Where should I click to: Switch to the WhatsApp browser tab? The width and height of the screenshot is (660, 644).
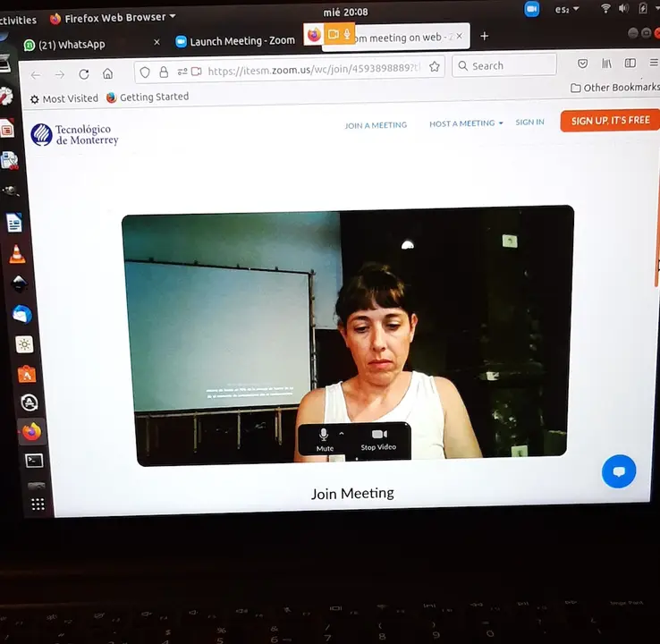click(x=89, y=44)
